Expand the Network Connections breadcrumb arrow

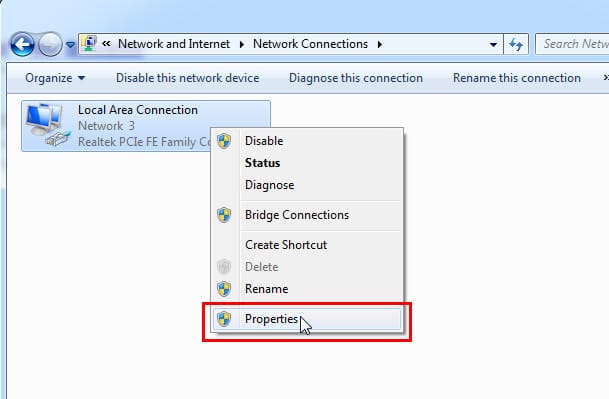coord(379,44)
